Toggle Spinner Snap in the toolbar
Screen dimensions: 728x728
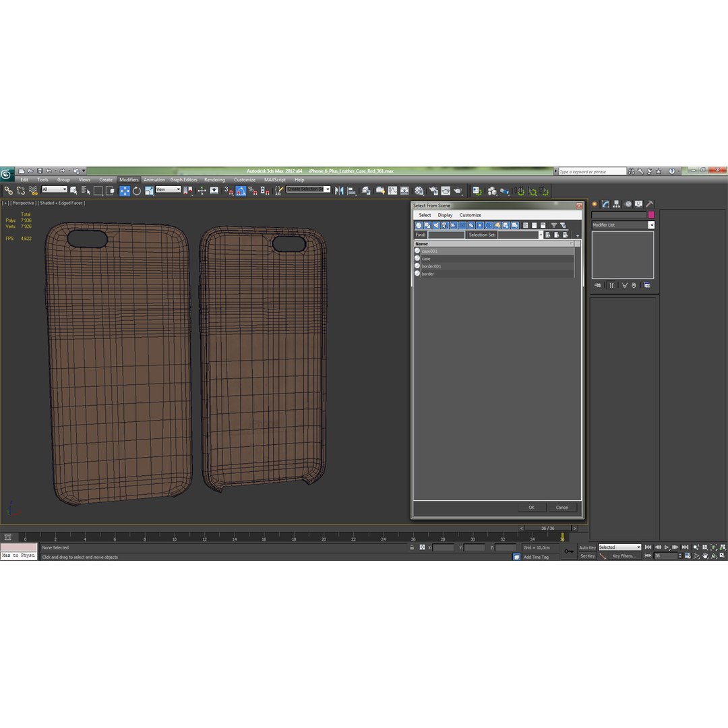click(265, 191)
